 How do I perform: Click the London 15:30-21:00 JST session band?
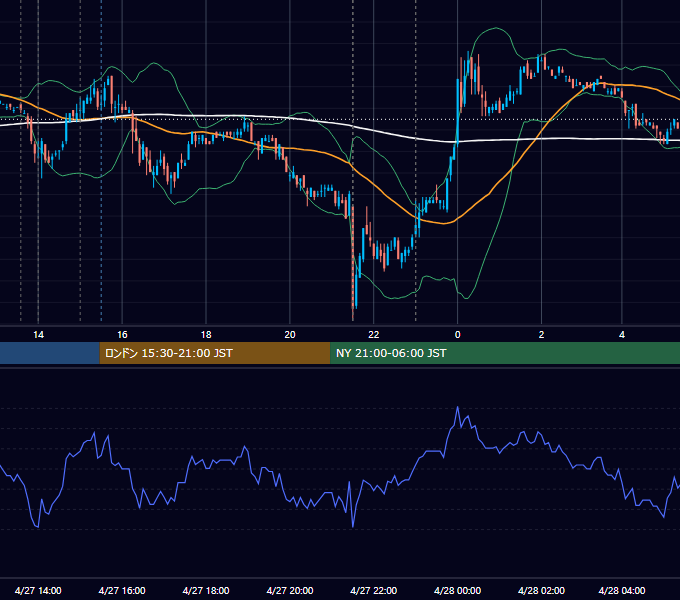[215, 353]
